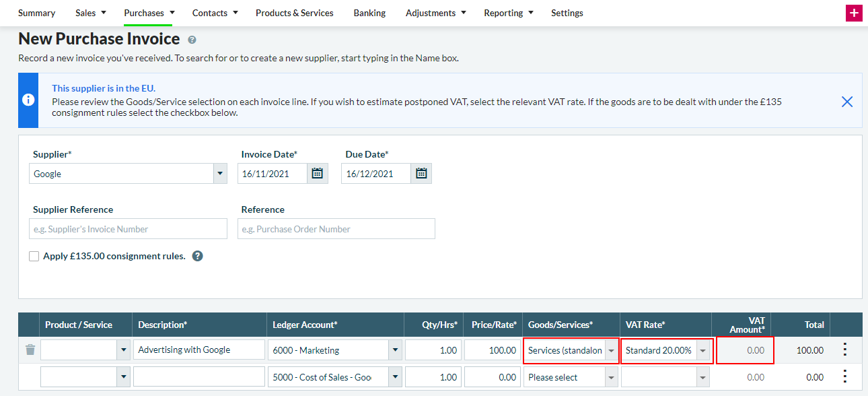Open the Due Date calendar picker

coord(421,174)
